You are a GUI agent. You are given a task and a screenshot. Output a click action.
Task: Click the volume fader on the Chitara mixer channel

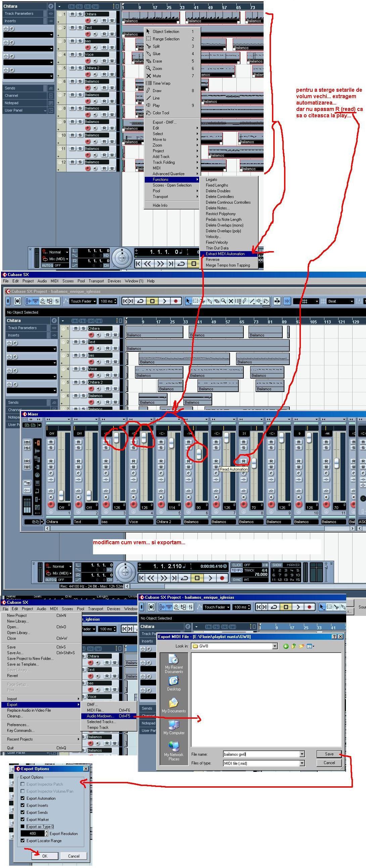[x=61, y=496]
